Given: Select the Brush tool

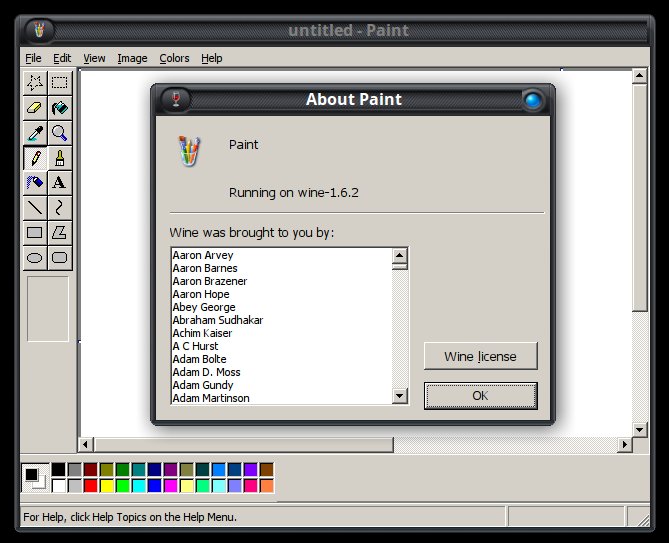Looking at the screenshot, I should 60,158.
